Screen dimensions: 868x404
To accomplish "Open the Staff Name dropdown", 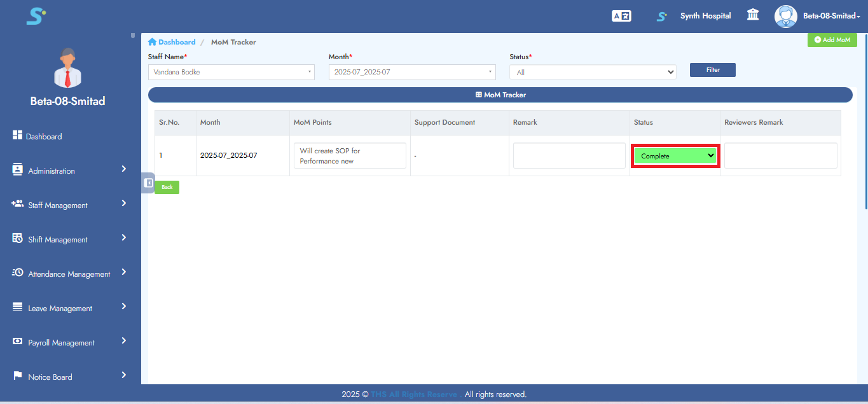I will (x=231, y=73).
